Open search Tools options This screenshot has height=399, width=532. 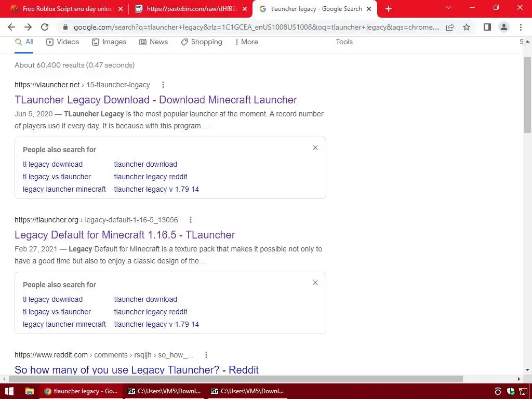[344, 42]
